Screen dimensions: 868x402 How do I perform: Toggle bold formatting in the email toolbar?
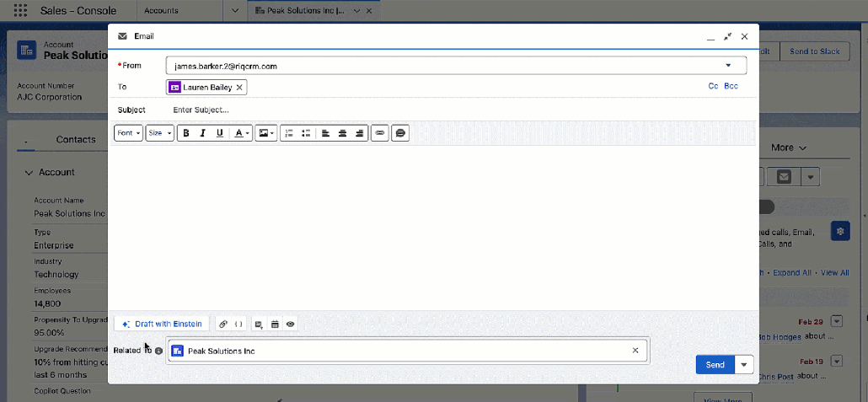coord(185,133)
